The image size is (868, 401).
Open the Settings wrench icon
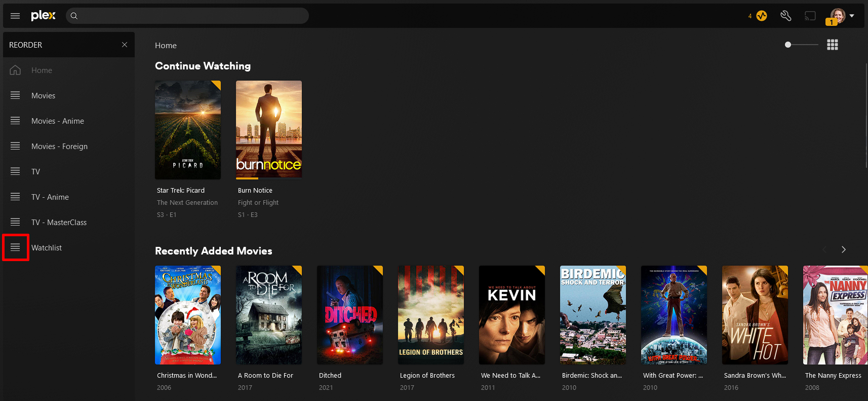785,16
